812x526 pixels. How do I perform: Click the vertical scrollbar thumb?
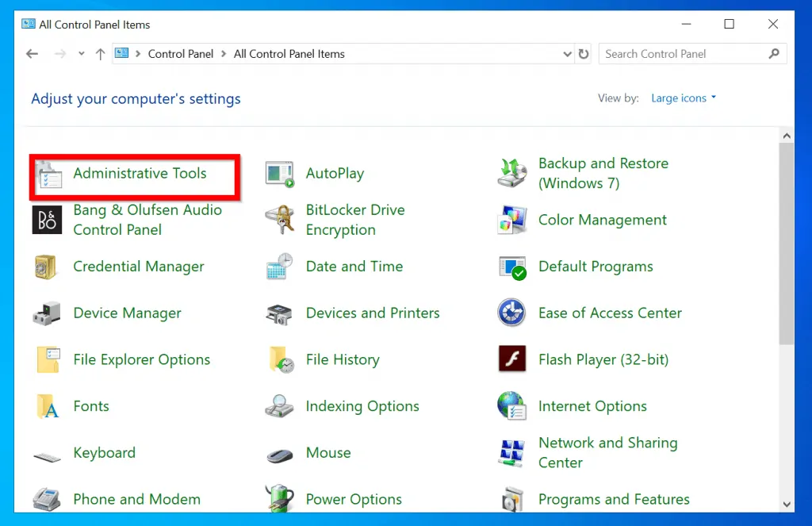click(786, 244)
